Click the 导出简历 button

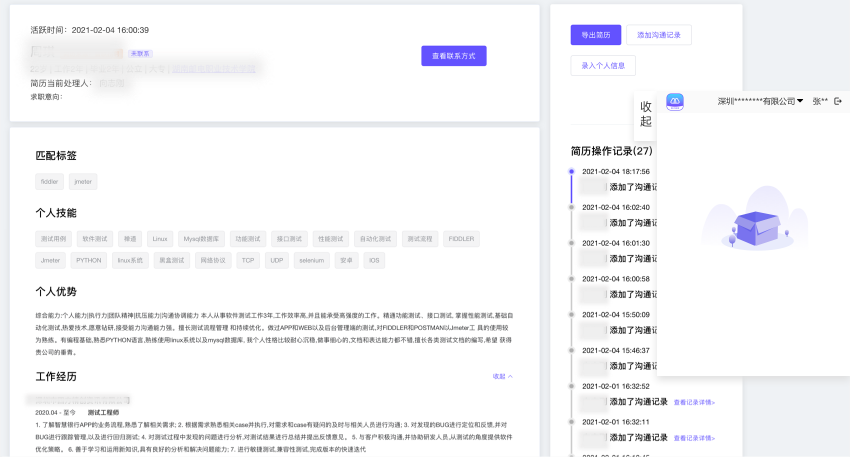(x=596, y=35)
